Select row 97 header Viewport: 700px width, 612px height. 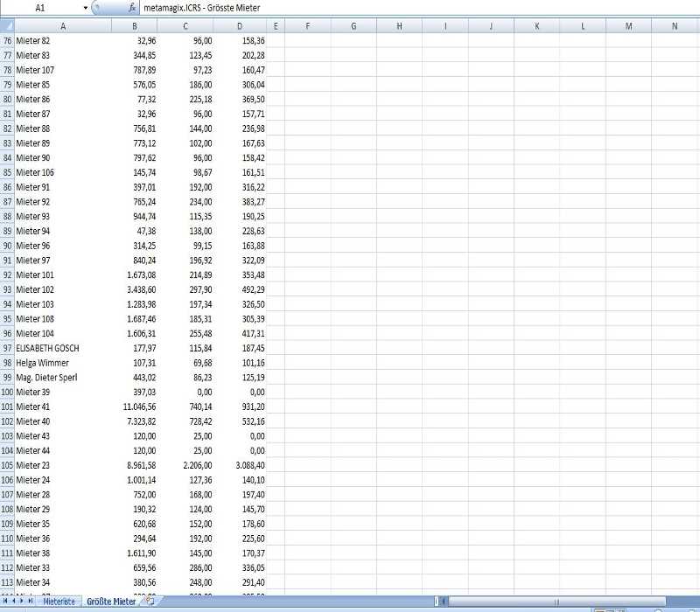coord(7,348)
